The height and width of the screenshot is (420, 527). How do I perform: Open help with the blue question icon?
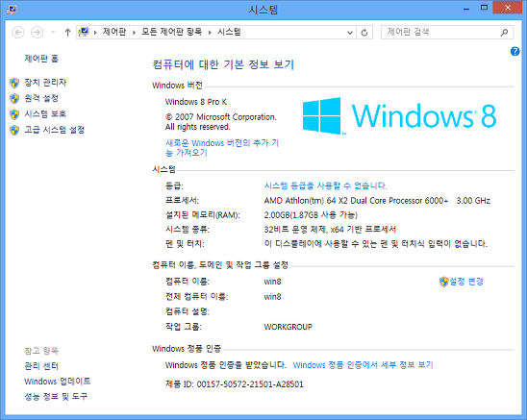coord(514,51)
